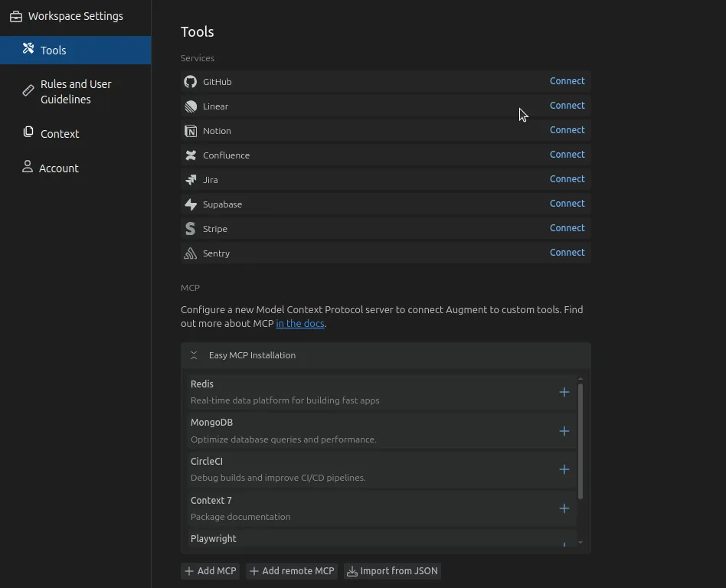This screenshot has width=726, height=588.
Task: Click the Add MCP button
Action: click(x=211, y=571)
